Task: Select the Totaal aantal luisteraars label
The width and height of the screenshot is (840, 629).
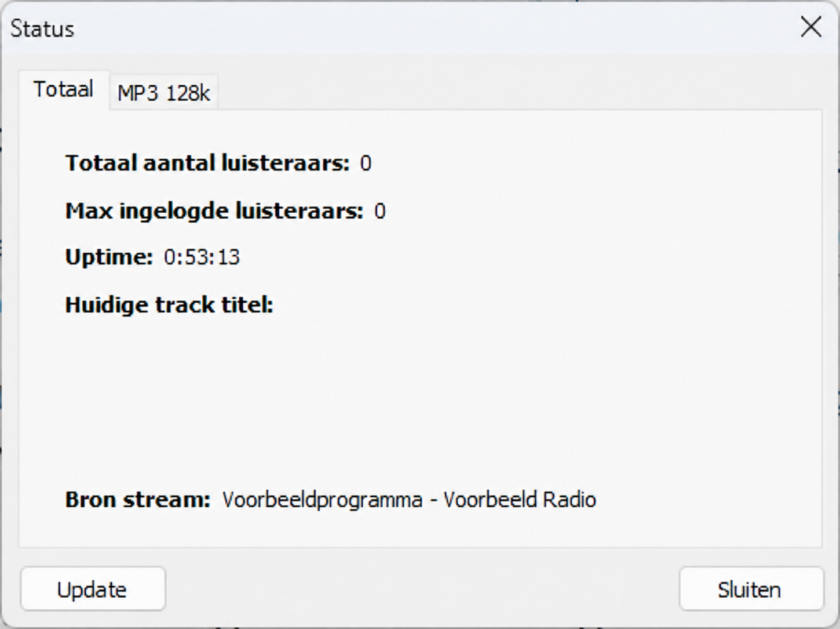Action: pyautogui.click(x=207, y=163)
